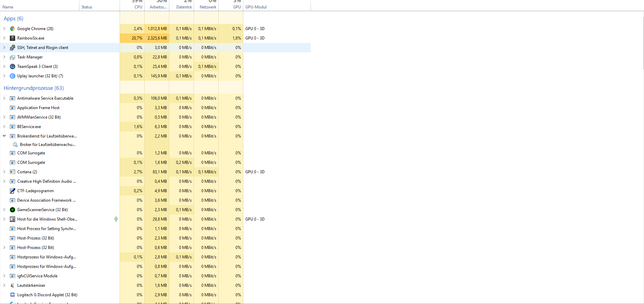
Task: Click the Host Process for Setting Synchronization icon
Action: (x=13, y=229)
